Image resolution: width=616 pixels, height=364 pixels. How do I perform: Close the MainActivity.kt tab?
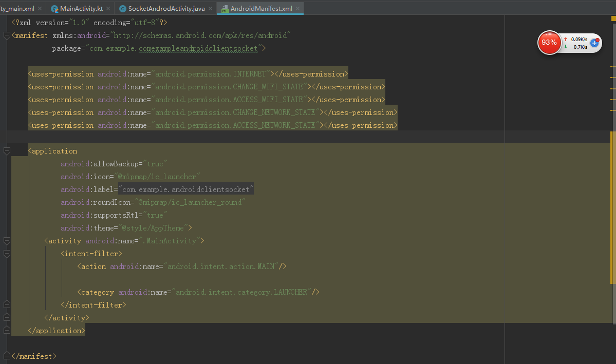pyautogui.click(x=108, y=8)
